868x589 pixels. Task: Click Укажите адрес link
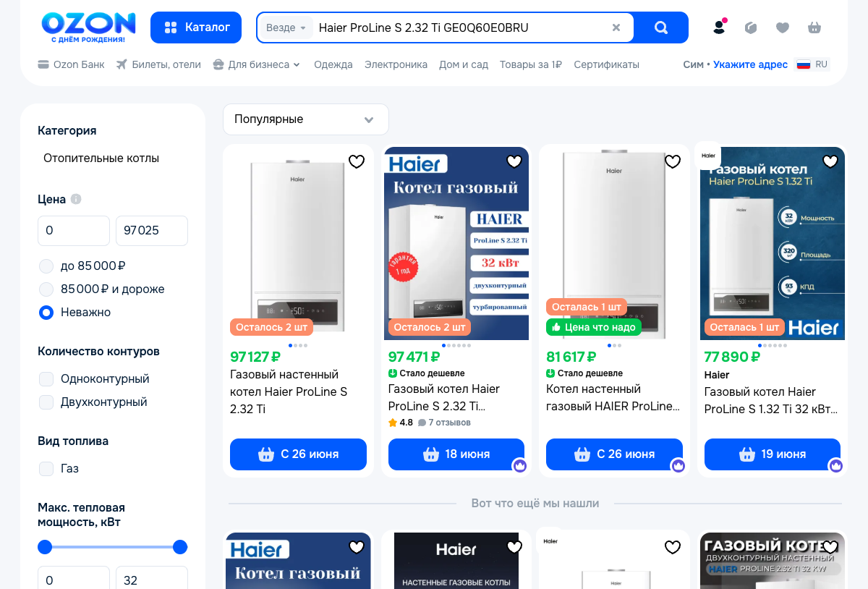[x=750, y=64]
